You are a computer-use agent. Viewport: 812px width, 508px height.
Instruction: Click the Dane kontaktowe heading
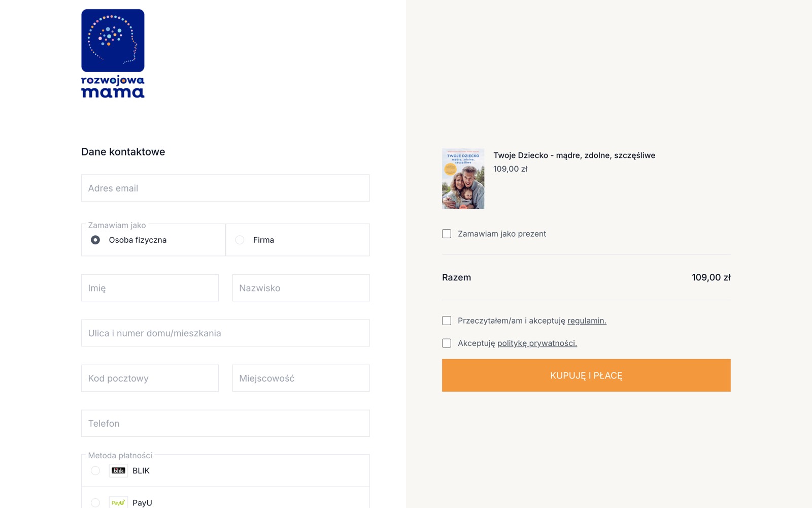click(x=123, y=152)
